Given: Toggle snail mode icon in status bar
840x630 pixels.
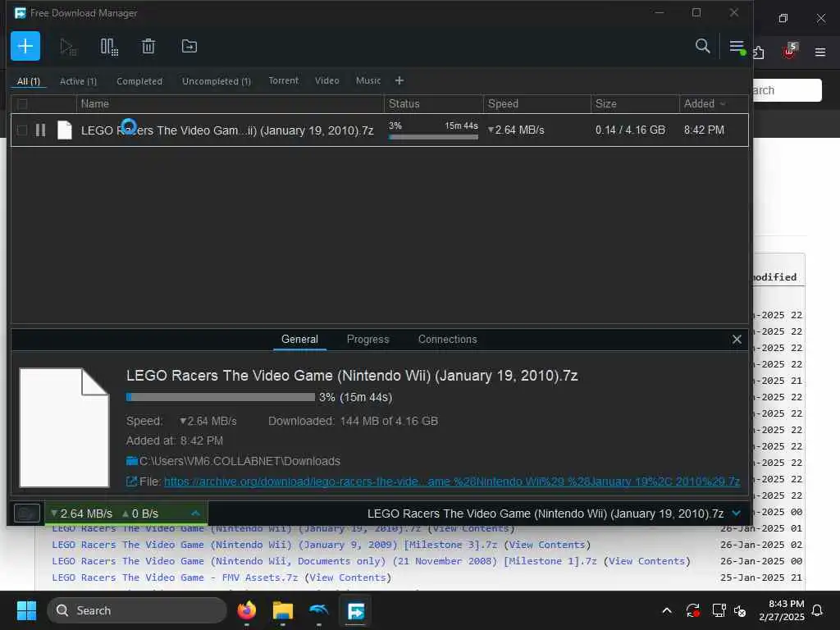Looking at the screenshot, I should coord(27,514).
